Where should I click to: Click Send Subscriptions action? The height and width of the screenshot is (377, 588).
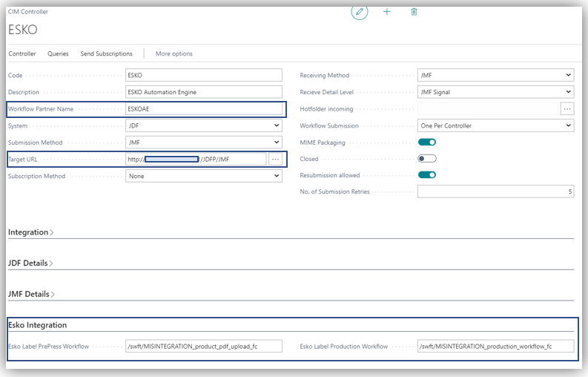pyautogui.click(x=106, y=53)
